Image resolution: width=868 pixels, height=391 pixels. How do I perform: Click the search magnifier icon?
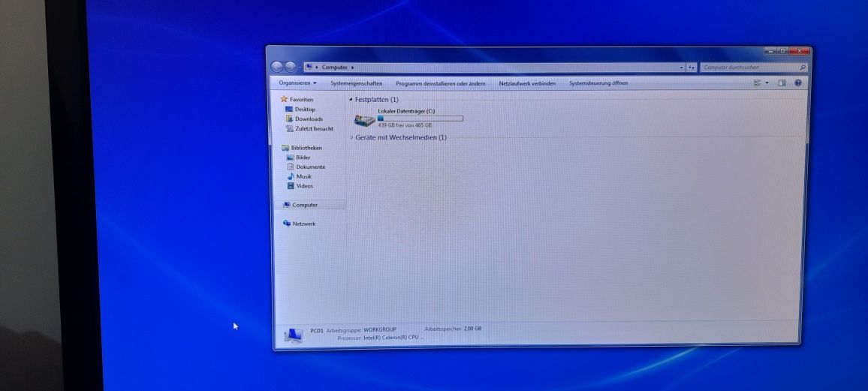pos(803,68)
